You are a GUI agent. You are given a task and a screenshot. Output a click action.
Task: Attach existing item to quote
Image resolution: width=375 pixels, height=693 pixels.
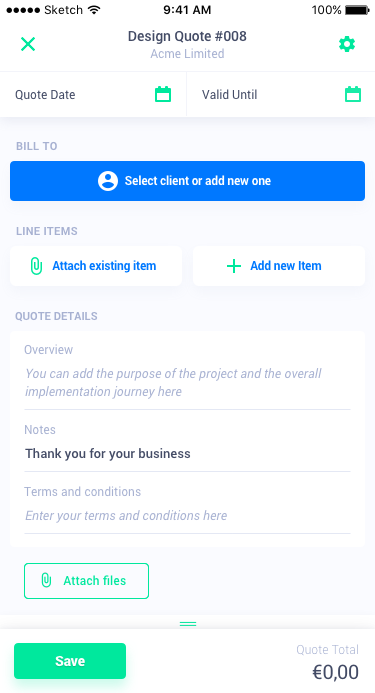96,266
